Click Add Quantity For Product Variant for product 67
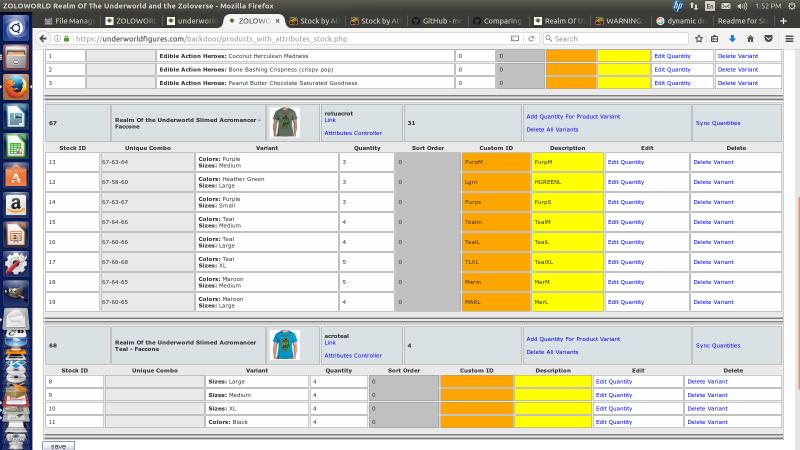Screen dimensions: 800x450 573,116
